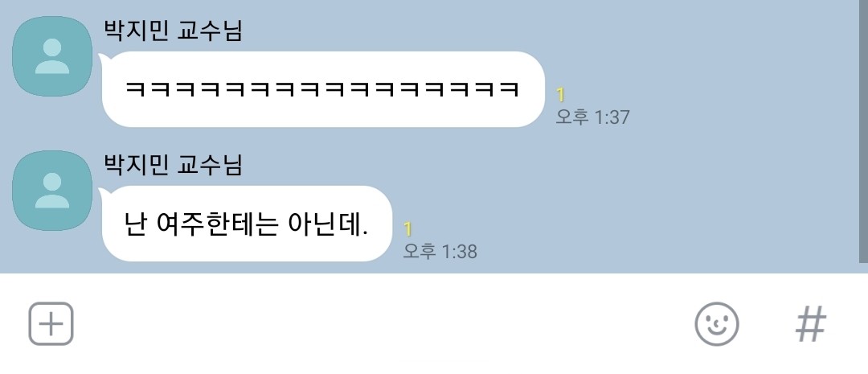Open profile avatar beside 난 여주한테는 아닌데 message
The image size is (868, 374).
pos(52,190)
